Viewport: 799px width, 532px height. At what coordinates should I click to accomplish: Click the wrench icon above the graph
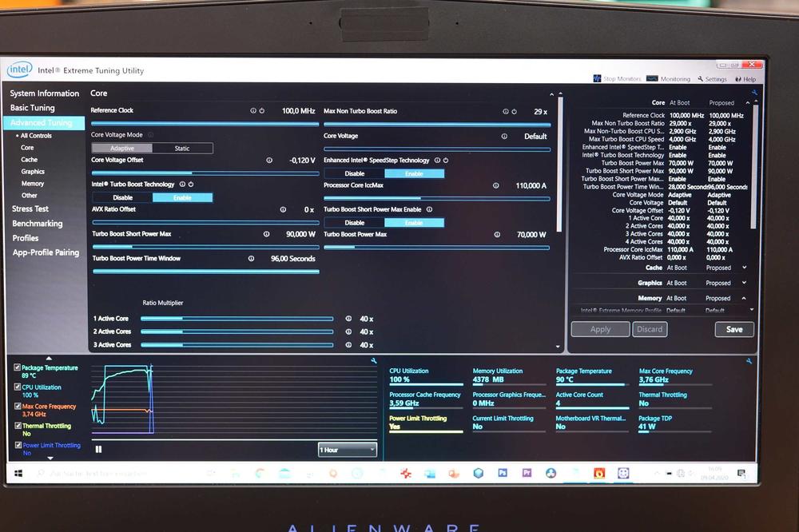point(374,361)
